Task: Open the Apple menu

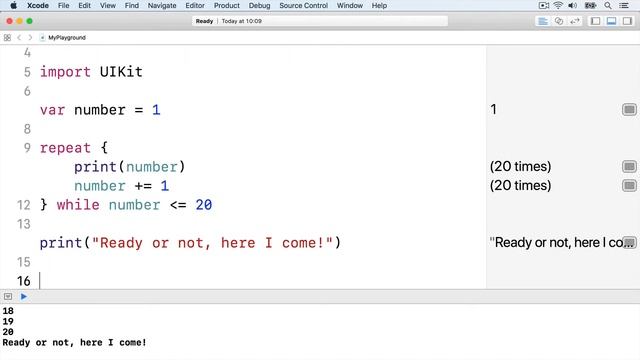Action: (x=13, y=5)
